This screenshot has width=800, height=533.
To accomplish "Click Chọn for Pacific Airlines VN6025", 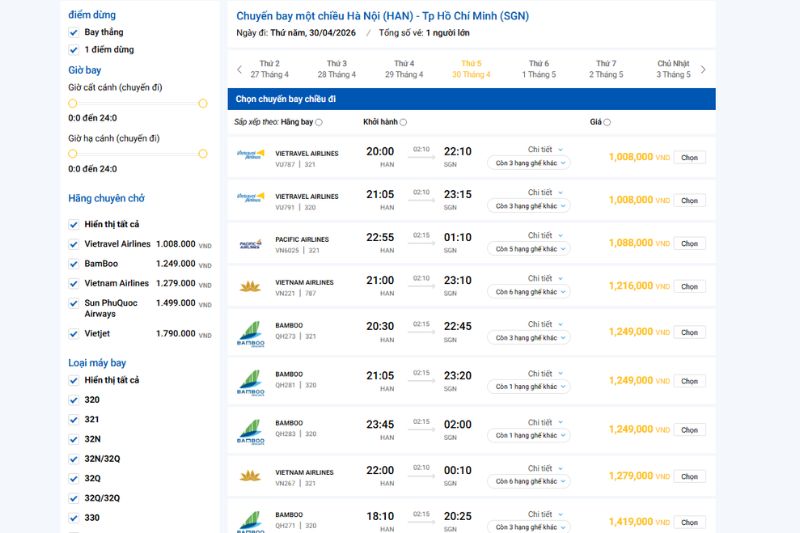I will [689, 244].
